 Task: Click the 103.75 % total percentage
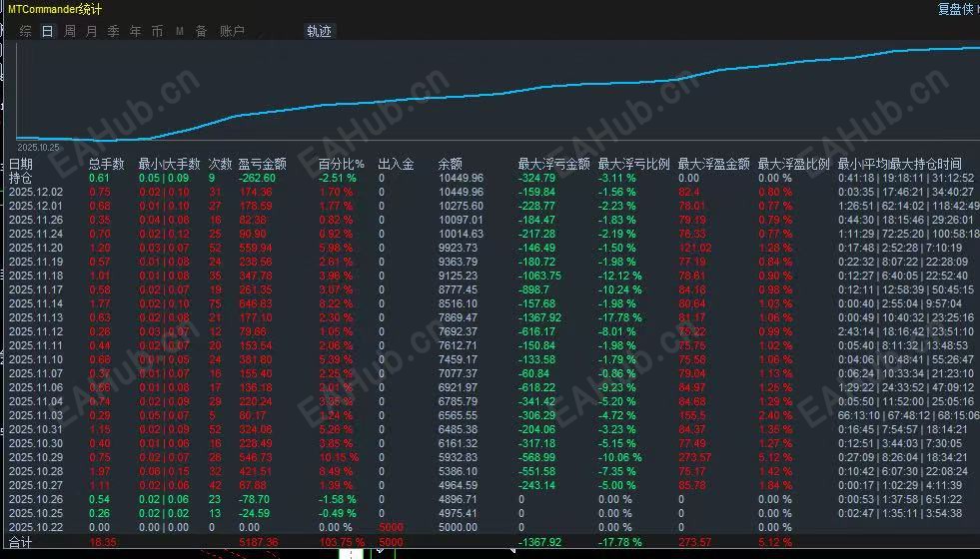340,542
